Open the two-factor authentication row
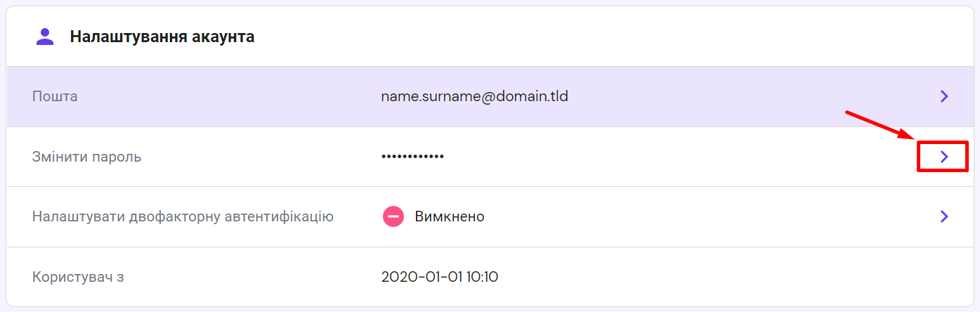 pyautogui.click(x=703, y=216)
